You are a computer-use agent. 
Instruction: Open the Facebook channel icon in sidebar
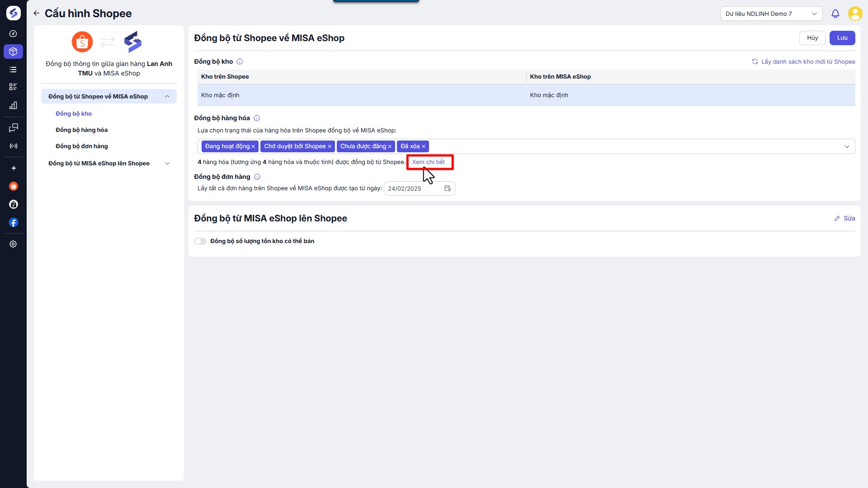pyautogui.click(x=14, y=222)
